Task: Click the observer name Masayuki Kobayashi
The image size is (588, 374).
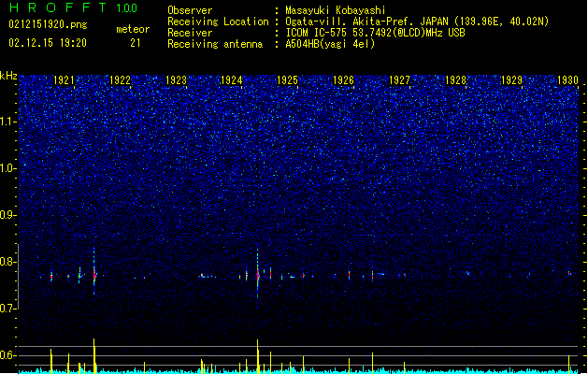Action: pos(336,10)
